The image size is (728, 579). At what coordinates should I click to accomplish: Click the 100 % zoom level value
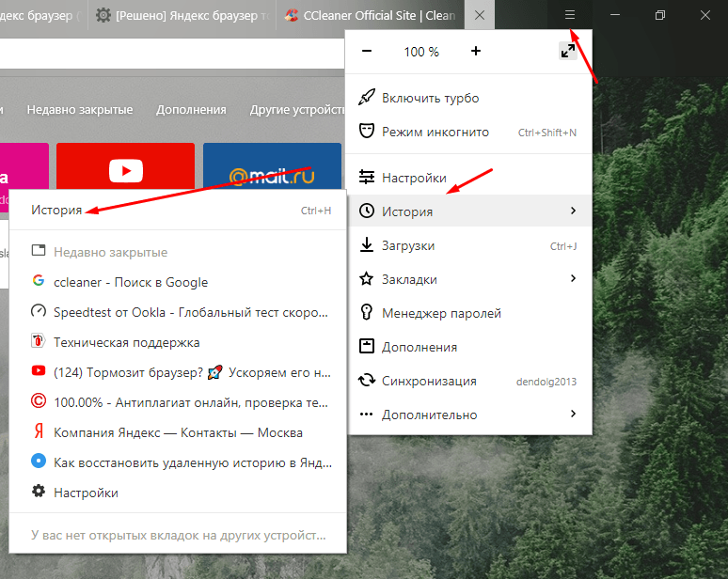[x=421, y=52]
